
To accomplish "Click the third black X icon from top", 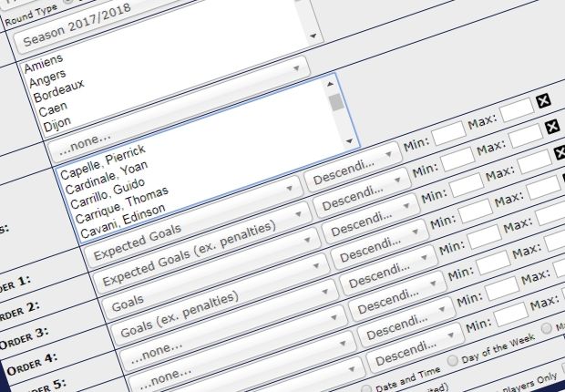I will point(560,151).
